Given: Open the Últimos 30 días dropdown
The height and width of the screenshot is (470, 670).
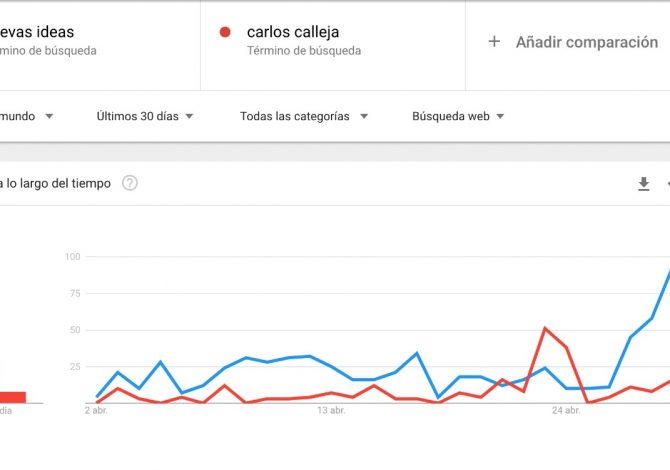Looking at the screenshot, I should [x=145, y=116].
